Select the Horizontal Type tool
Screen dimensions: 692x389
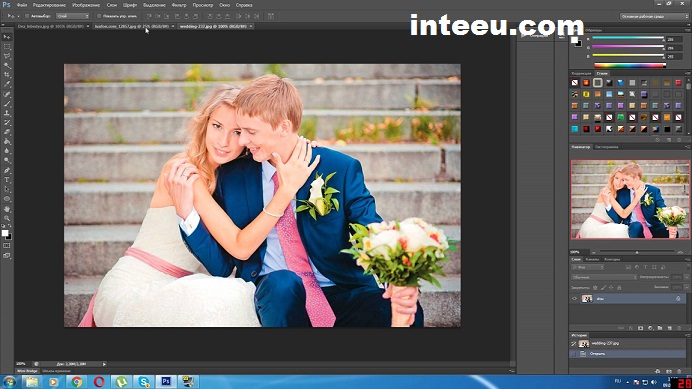pyautogui.click(x=7, y=180)
